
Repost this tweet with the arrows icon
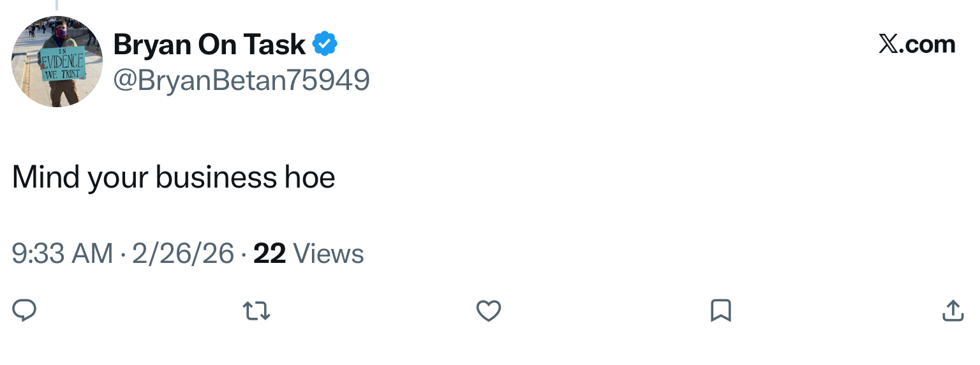pos(256,311)
